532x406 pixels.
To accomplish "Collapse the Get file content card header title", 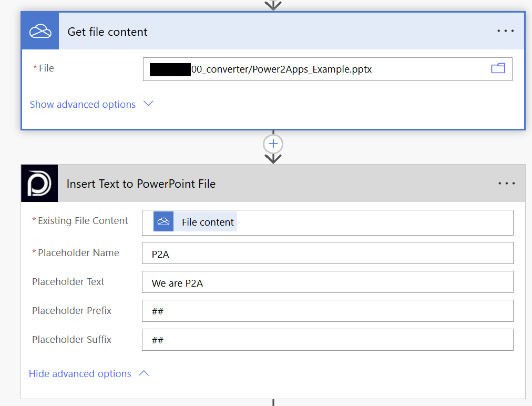I will click(108, 32).
